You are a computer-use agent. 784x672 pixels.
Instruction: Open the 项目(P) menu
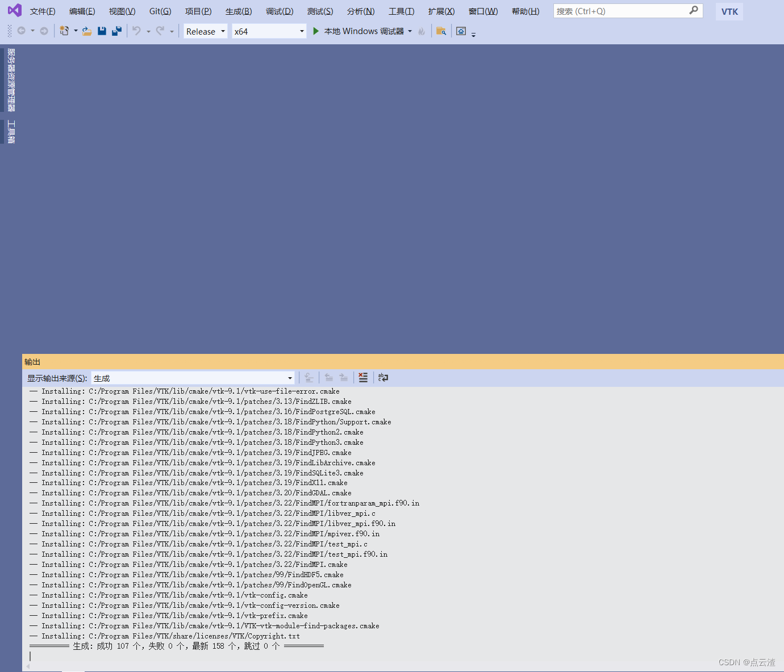pyautogui.click(x=198, y=11)
